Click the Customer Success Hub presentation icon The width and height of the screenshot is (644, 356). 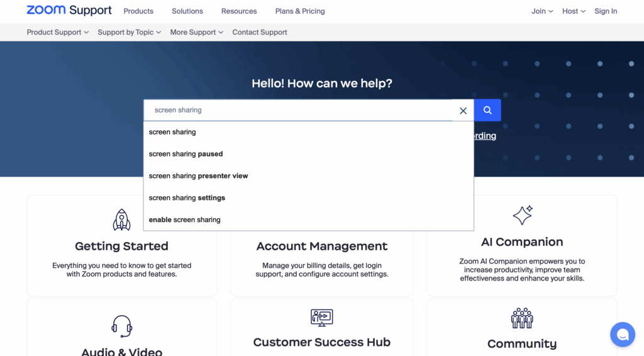pos(321,318)
